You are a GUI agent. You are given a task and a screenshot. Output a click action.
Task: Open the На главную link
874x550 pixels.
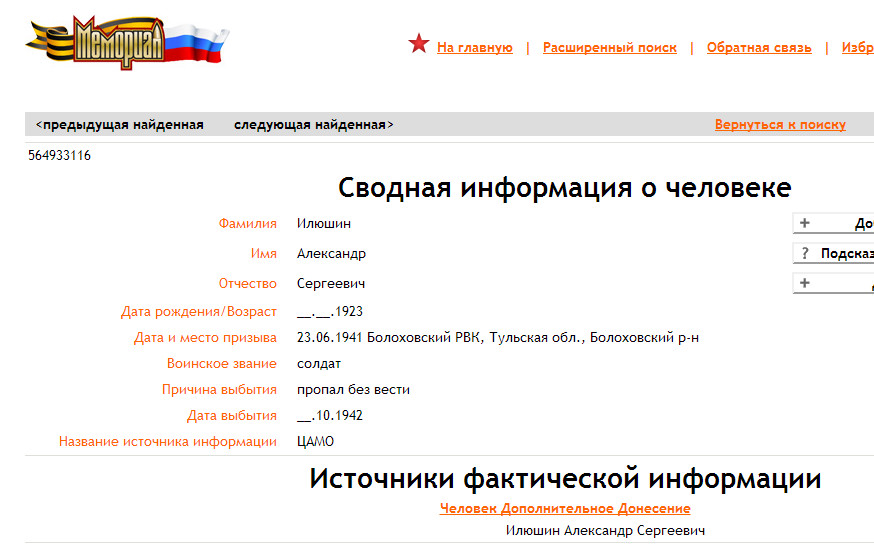(x=474, y=48)
